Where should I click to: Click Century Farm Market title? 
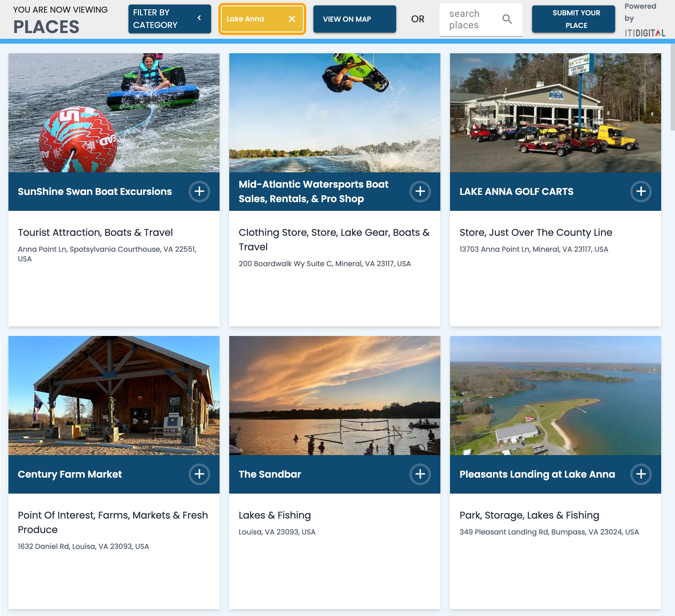[x=70, y=474]
